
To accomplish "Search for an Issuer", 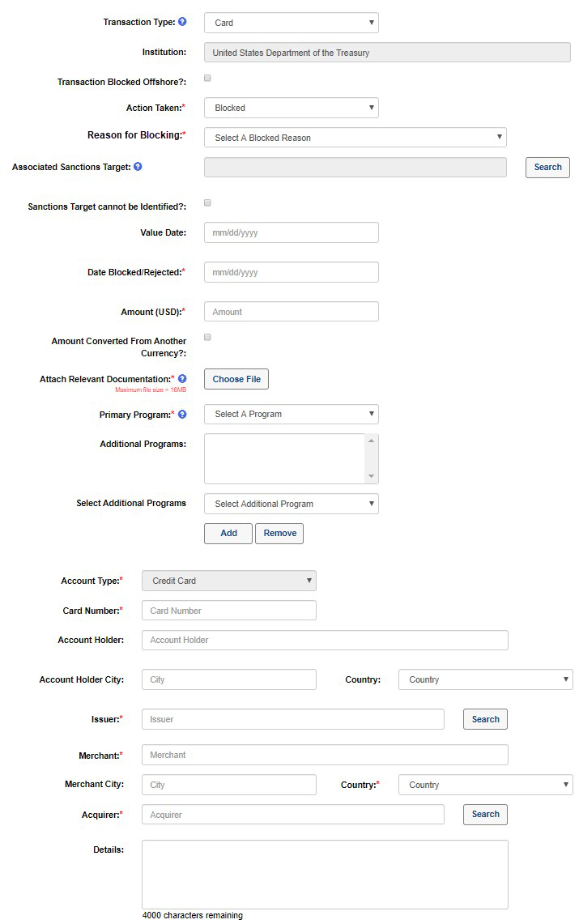I will click(x=485, y=719).
